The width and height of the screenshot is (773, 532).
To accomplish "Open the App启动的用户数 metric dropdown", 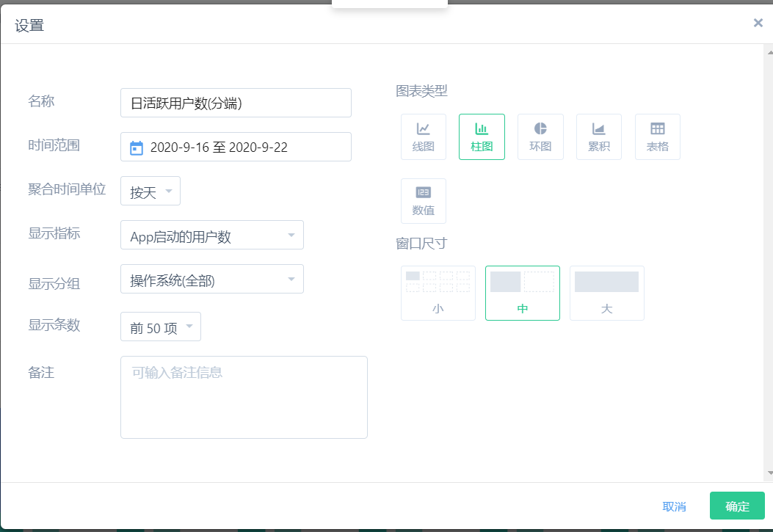I will [x=212, y=235].
